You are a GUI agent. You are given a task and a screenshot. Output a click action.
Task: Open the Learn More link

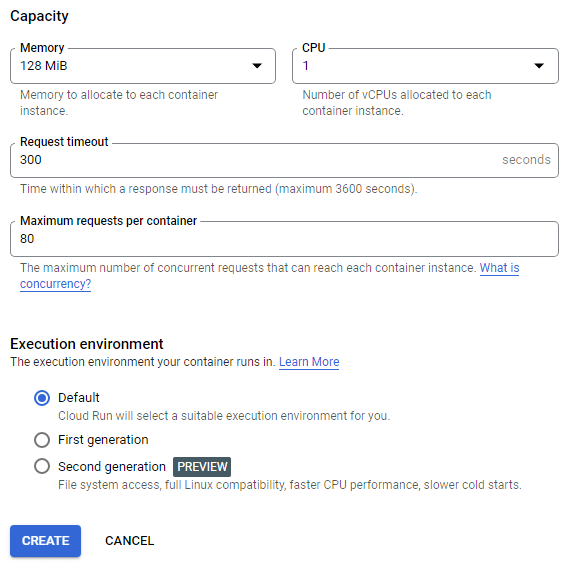[x=309, y=362]
